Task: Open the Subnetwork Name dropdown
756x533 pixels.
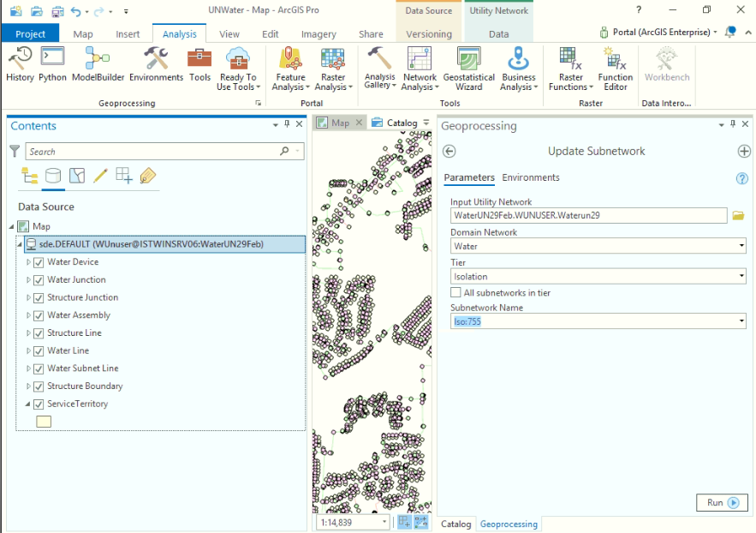Action: click(x=741, y=321)
